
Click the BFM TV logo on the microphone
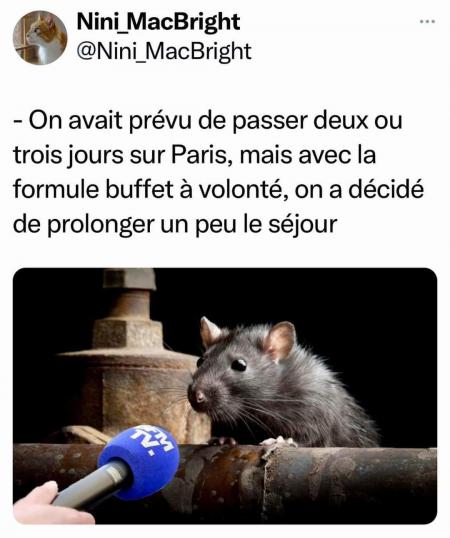(152, 441)
